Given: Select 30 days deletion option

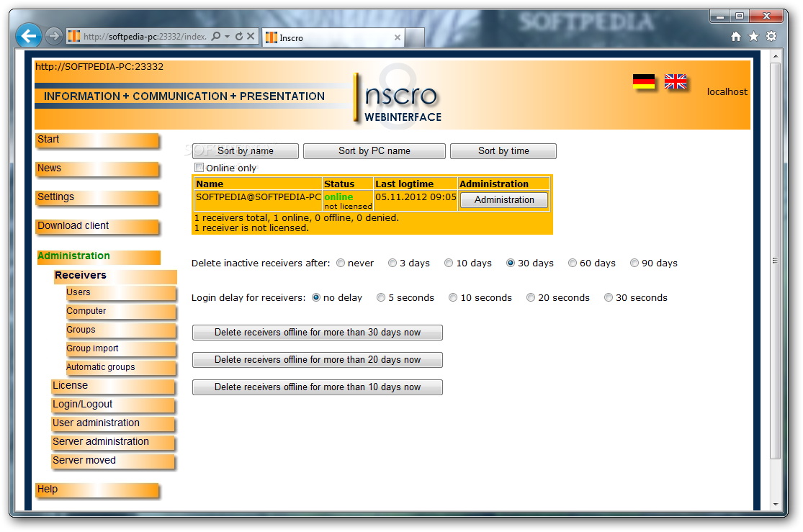Looking at the screenshot, I should [511, 263].
